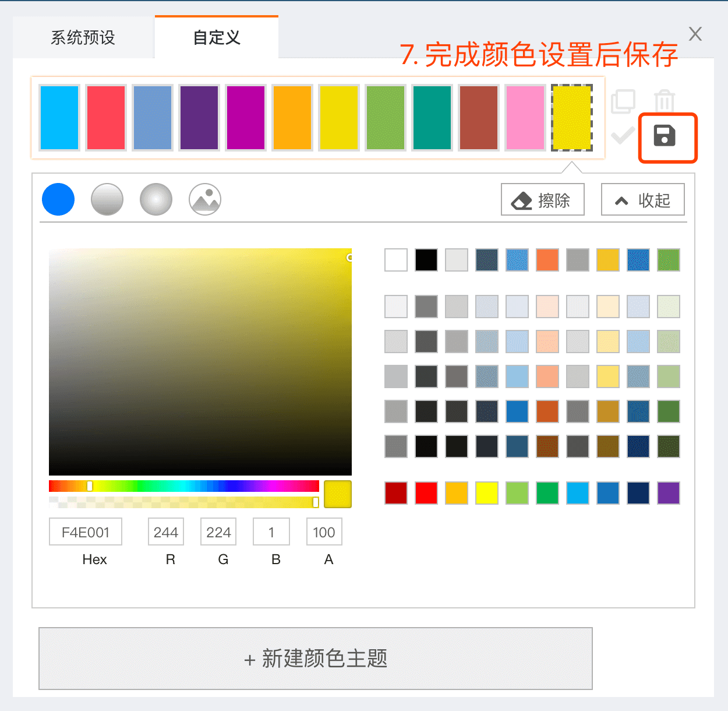Click + 新建颜色主题 button

tap(316, 659)
